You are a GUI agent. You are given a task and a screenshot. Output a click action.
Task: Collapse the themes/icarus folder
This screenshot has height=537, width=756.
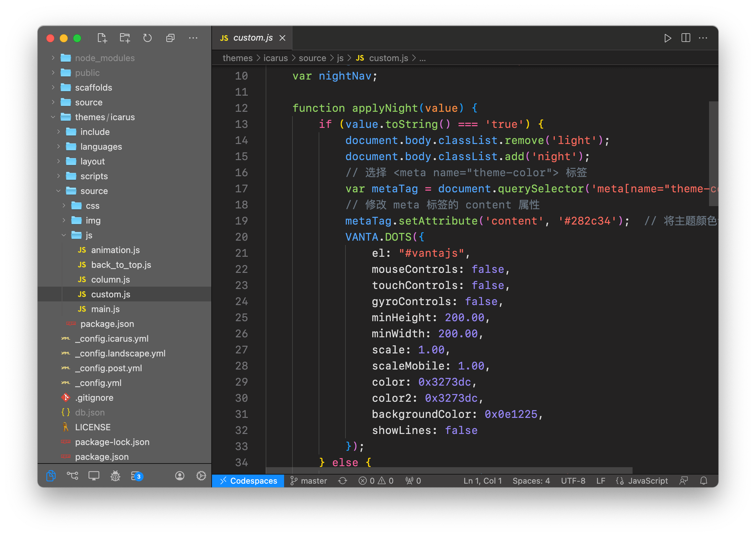point(124,117)
